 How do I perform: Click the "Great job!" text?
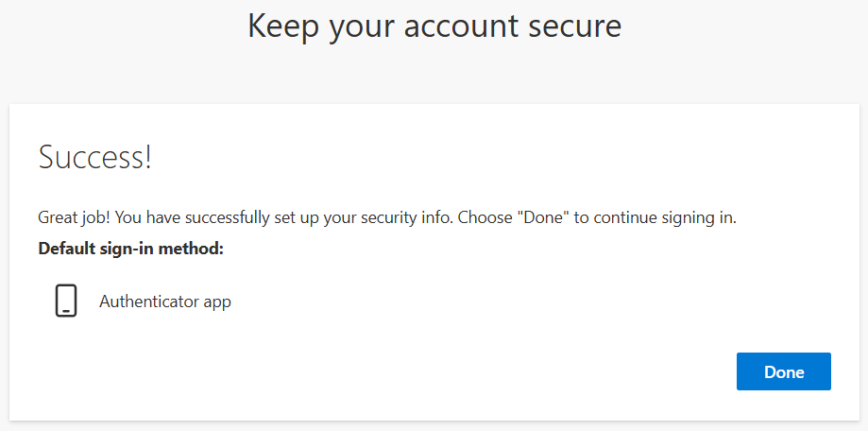[x=73, y=217]
